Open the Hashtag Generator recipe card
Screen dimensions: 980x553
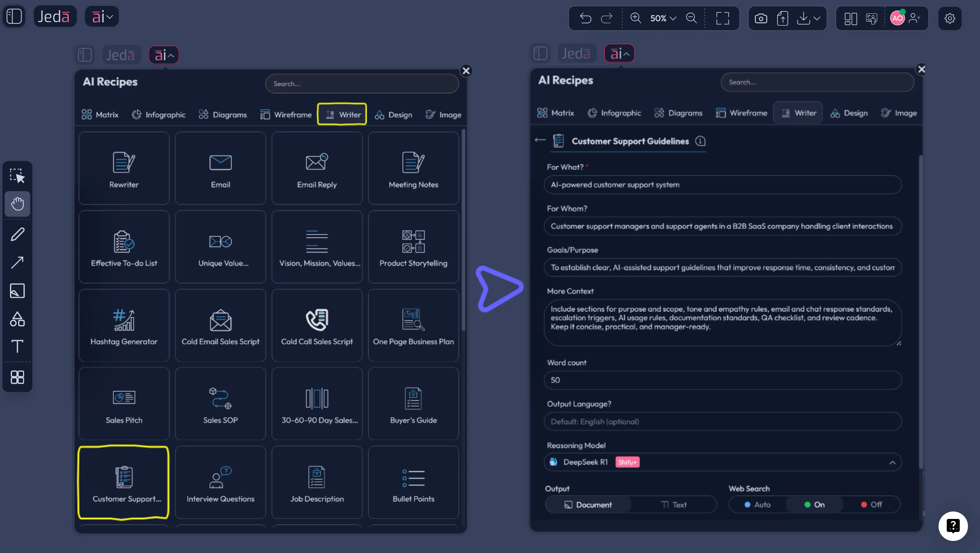(x=124, y=325)
